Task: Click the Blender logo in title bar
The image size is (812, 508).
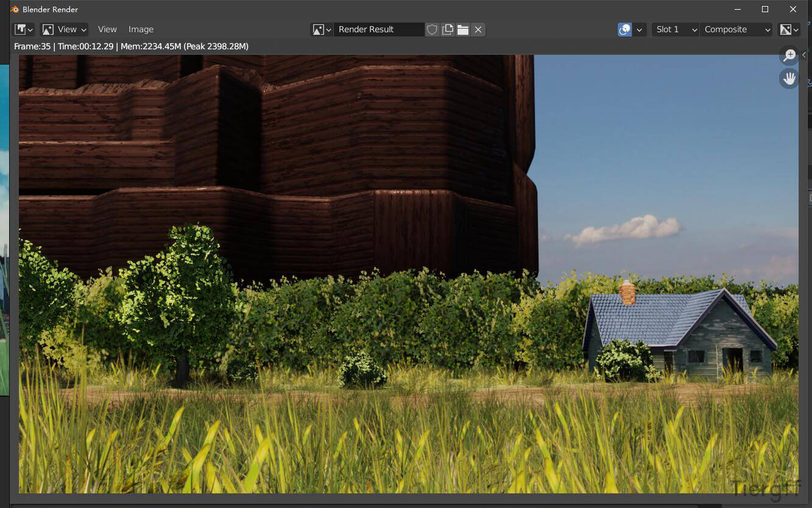Action: [x=15, y=9]
